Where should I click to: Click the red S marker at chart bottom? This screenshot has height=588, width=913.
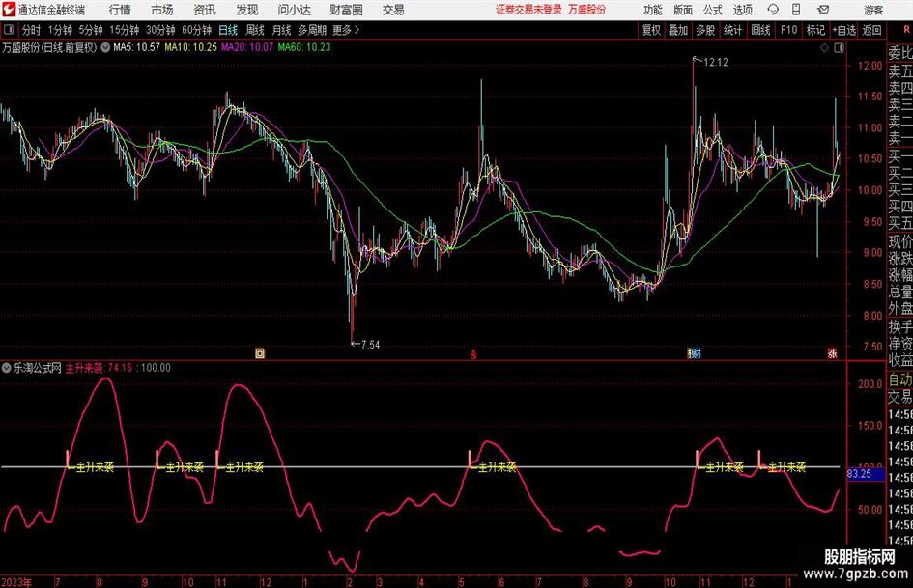tap(474, 354)
